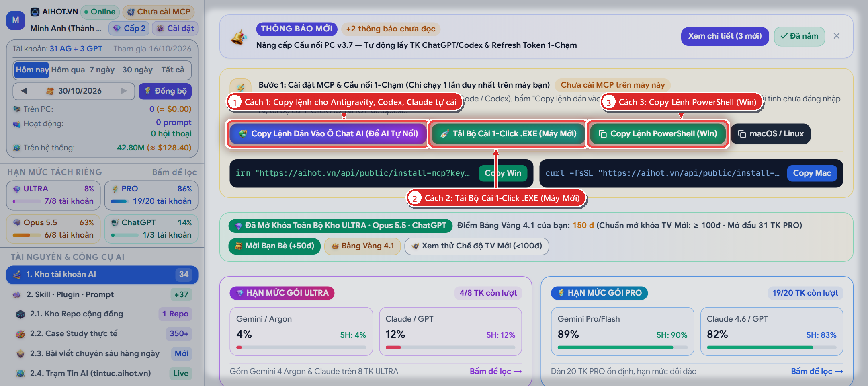Download via "Tải Bộ Cài 1-Click .EXE"

(508, 134)
